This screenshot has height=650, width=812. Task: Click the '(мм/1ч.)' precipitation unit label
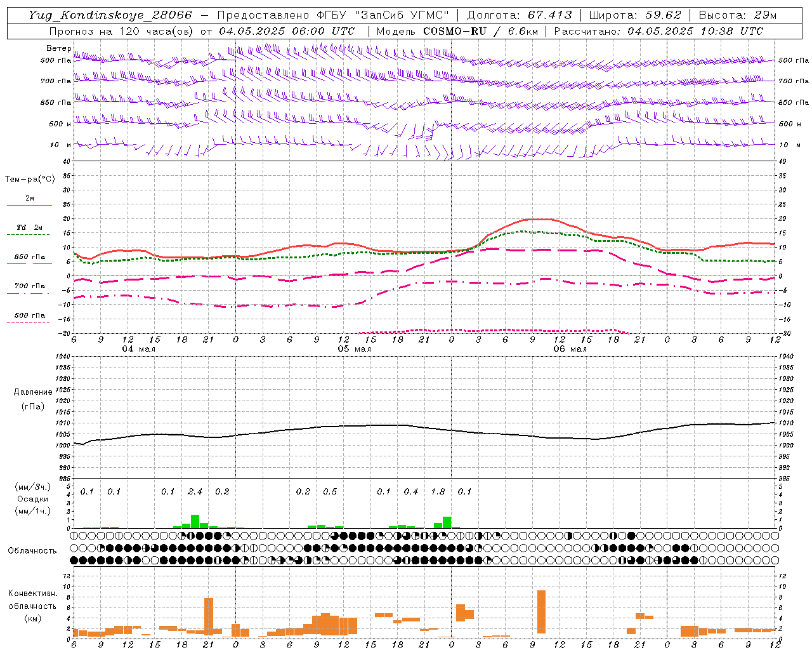pyautogui.click(x=33, y=511)
